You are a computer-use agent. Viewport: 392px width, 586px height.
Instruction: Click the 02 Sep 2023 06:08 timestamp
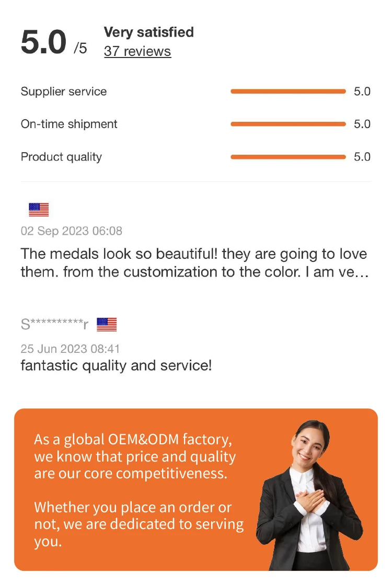71,231
